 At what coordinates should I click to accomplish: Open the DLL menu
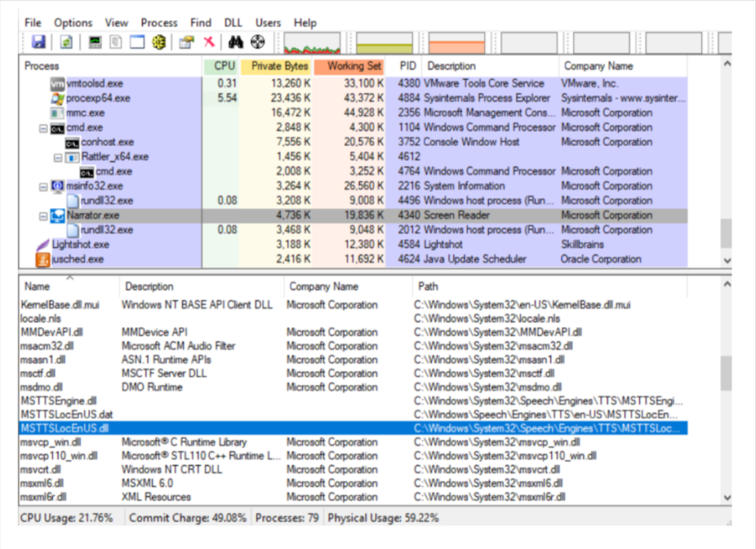pos(233,23)
